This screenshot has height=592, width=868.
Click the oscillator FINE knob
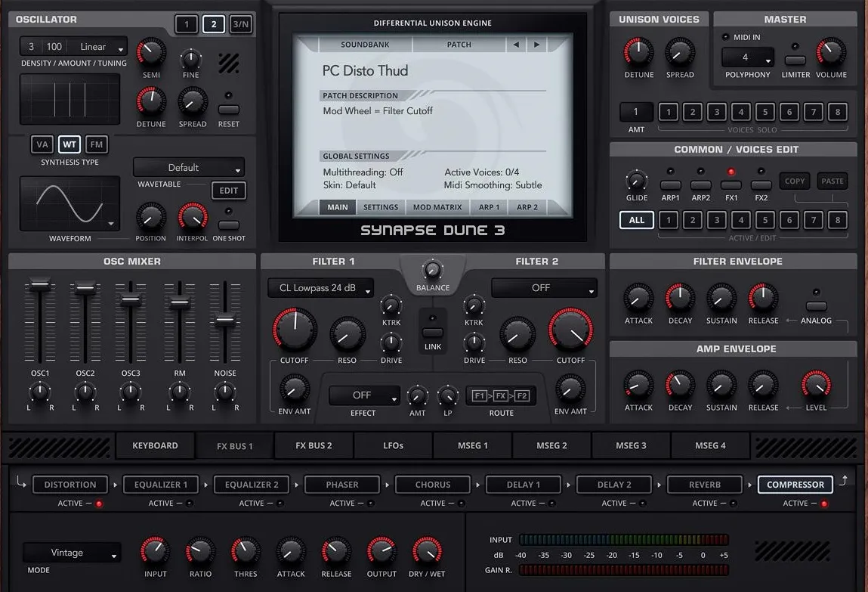coord(190,58)
